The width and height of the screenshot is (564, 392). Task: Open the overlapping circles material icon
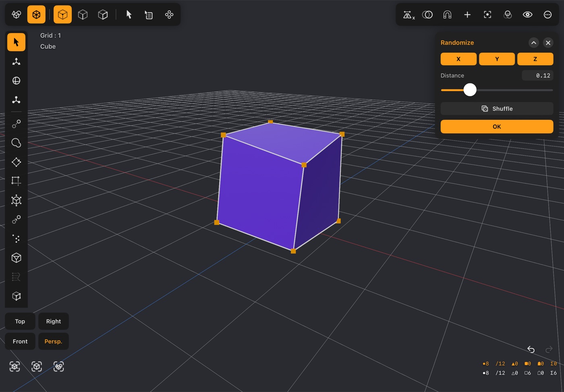click(508, 15)
